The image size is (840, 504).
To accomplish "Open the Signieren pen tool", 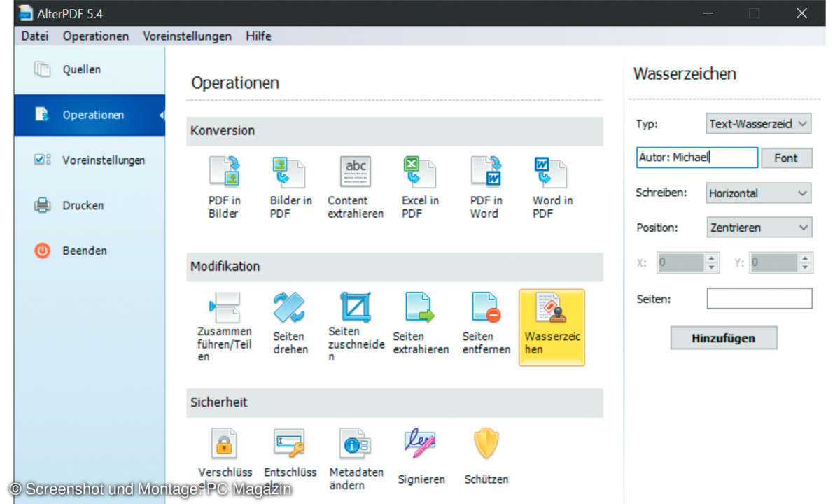I will (421, 456).
